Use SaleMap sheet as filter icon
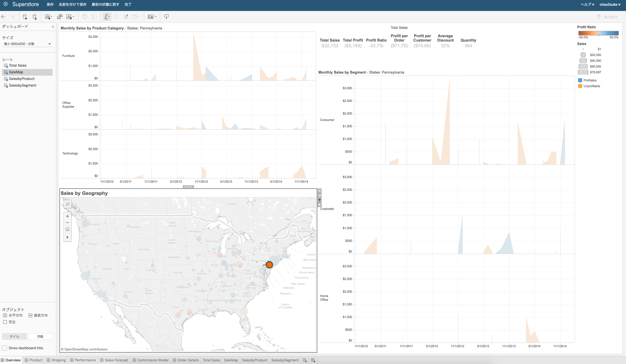 pos(319,200)
